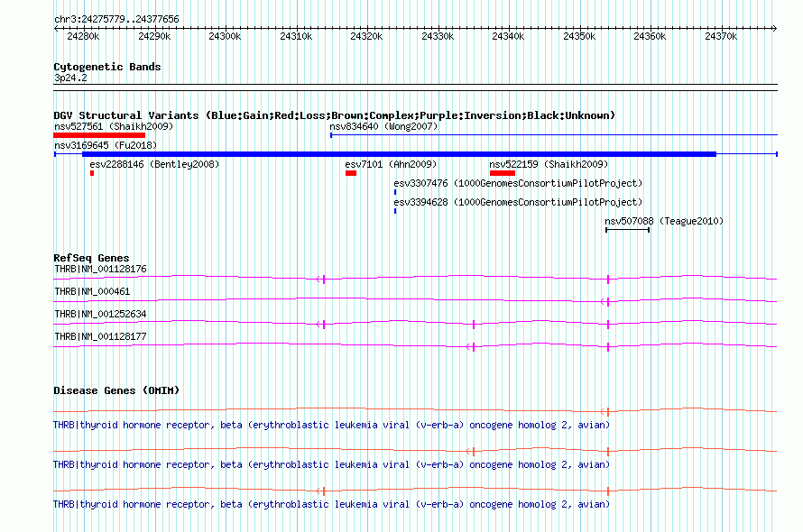The width and height of the screenshot is (803, 532).
Task: Click the nsv527561 (Shaikh2009) variant label
Action: [114, 126]
